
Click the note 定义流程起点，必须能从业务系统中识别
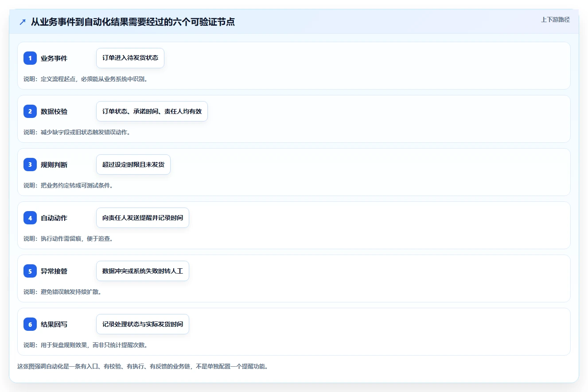[86, 79]
